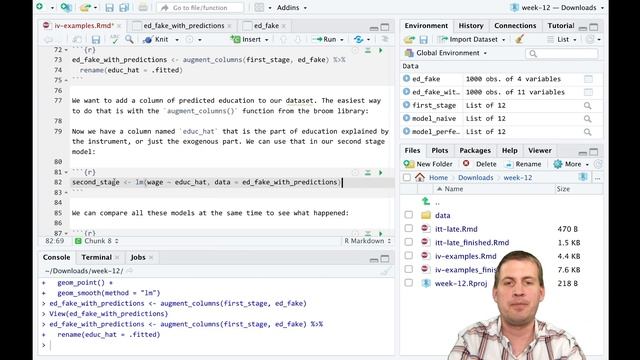This screenshot has width=640, height=360.
Task: Open the More gear menu in Files
Action: (x=571, y=164)
